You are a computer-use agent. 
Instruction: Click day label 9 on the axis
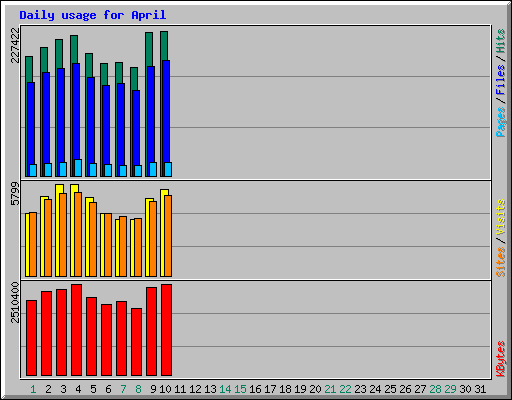153,389
